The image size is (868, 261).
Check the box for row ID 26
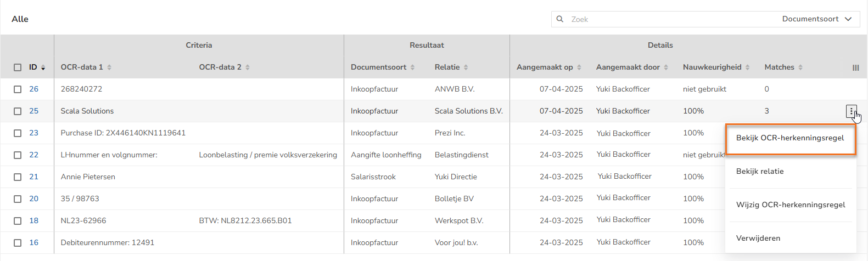coord(18,89)
